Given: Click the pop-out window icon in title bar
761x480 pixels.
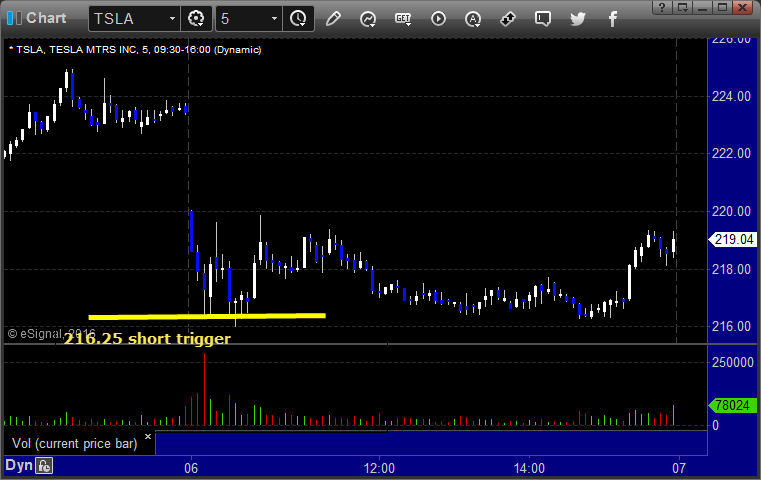Looking at the screenshot, I should (683, 7).
